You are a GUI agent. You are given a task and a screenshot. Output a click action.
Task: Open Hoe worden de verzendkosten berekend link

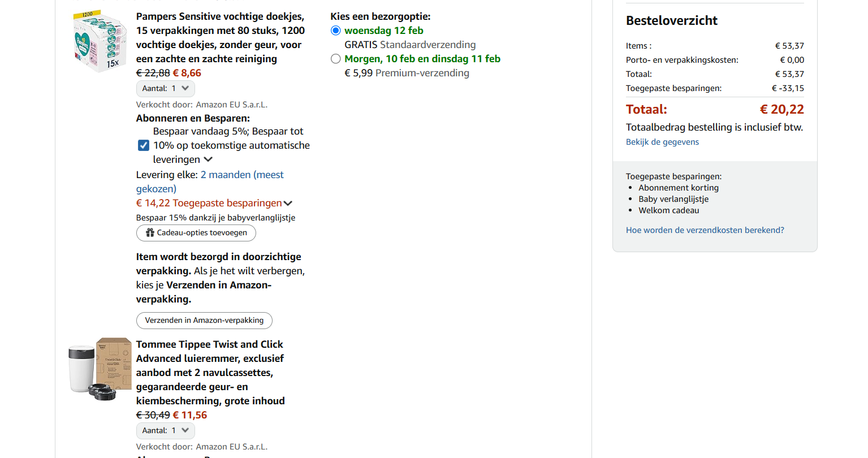[705, 230]
